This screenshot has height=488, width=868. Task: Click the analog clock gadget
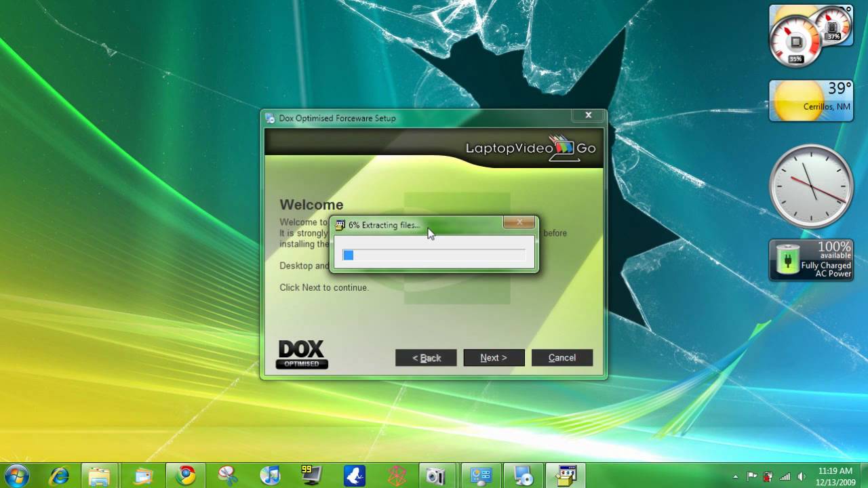tap(811, 186)
